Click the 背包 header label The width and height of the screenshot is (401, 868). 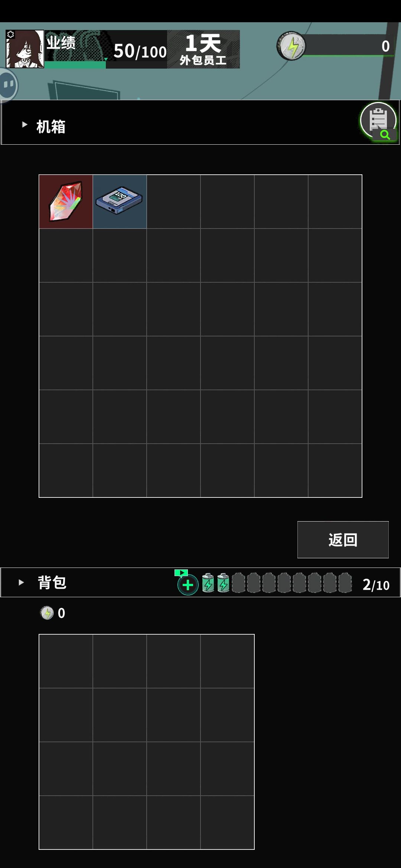[52, 582]
